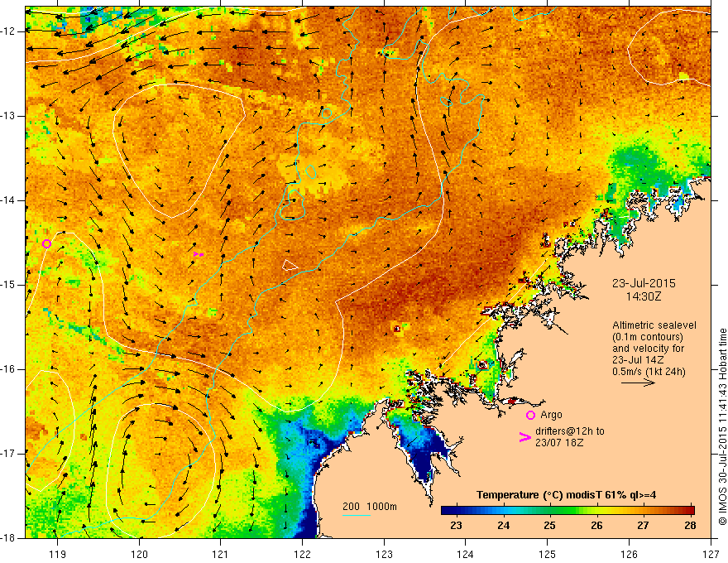Click the magenta arrowhead drifters legend icon
This screenshot has height=563, width=728.
click(525, 437)
